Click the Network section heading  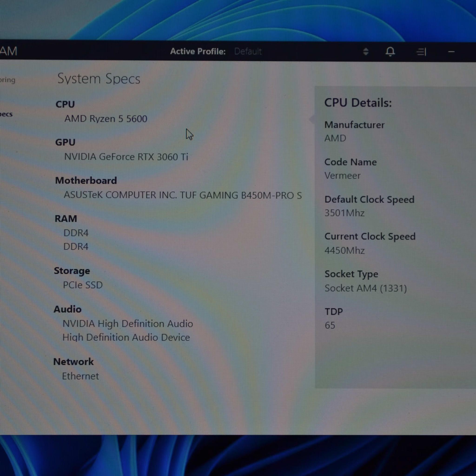(x=73, y=362)
